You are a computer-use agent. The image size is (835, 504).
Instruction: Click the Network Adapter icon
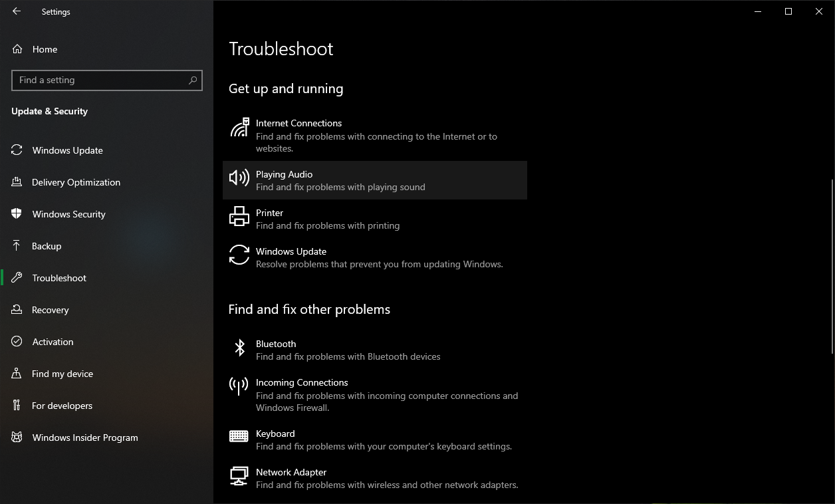pyautogui.click(x=239, y=475)
